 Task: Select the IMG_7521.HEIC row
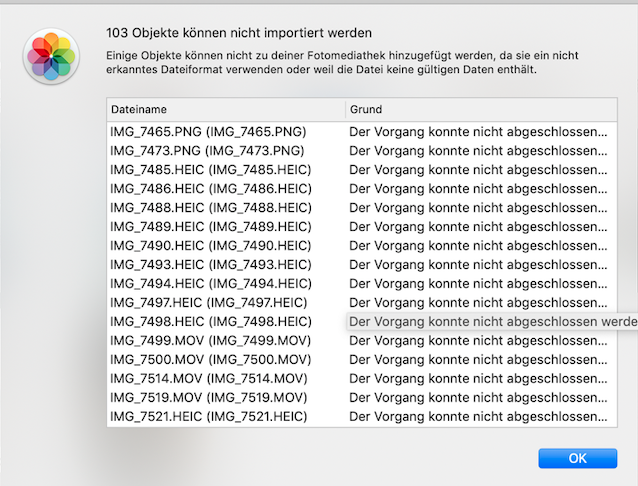coord(210,416)
